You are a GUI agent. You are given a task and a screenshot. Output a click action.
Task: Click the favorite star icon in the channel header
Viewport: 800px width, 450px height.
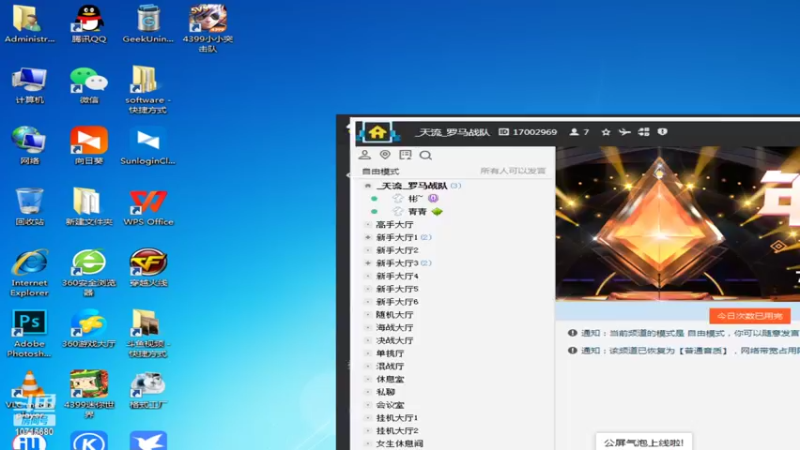coord(606,132)
